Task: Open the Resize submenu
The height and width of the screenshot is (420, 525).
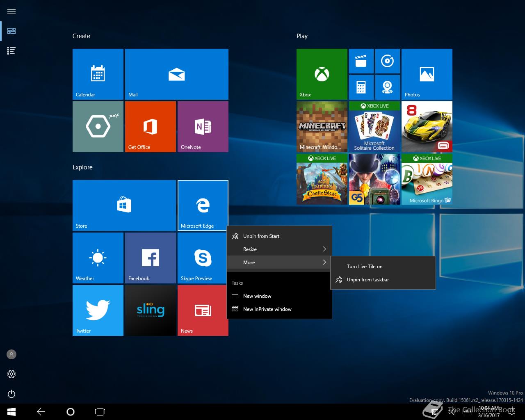Action: (279, 249)
